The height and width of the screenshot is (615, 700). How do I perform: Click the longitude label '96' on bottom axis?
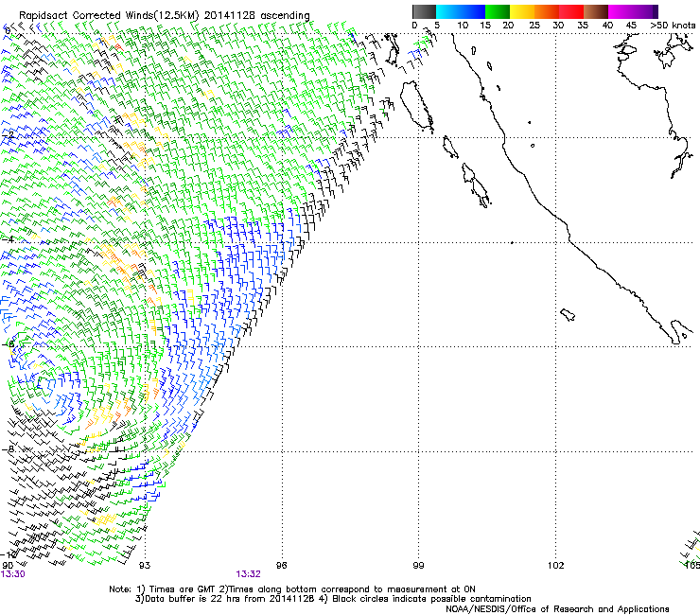tap(281, 566)
